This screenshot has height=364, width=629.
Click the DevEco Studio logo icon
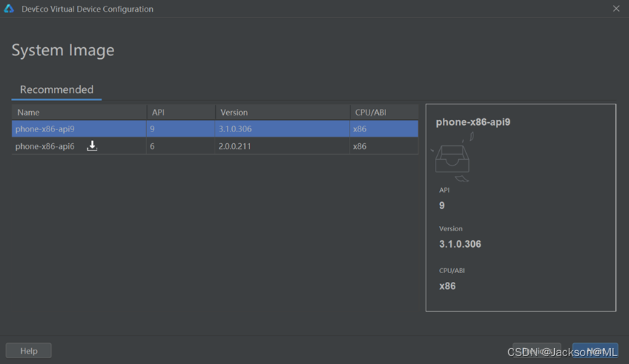pos(9,9)
